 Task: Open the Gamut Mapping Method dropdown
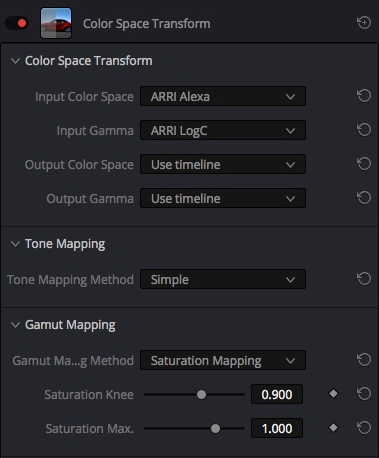click(x=223, y=361)
